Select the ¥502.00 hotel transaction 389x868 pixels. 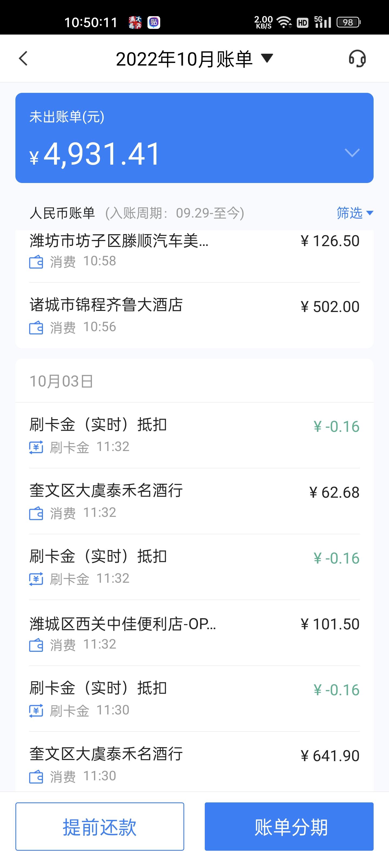pyautogui.click(x=194, y=316)
